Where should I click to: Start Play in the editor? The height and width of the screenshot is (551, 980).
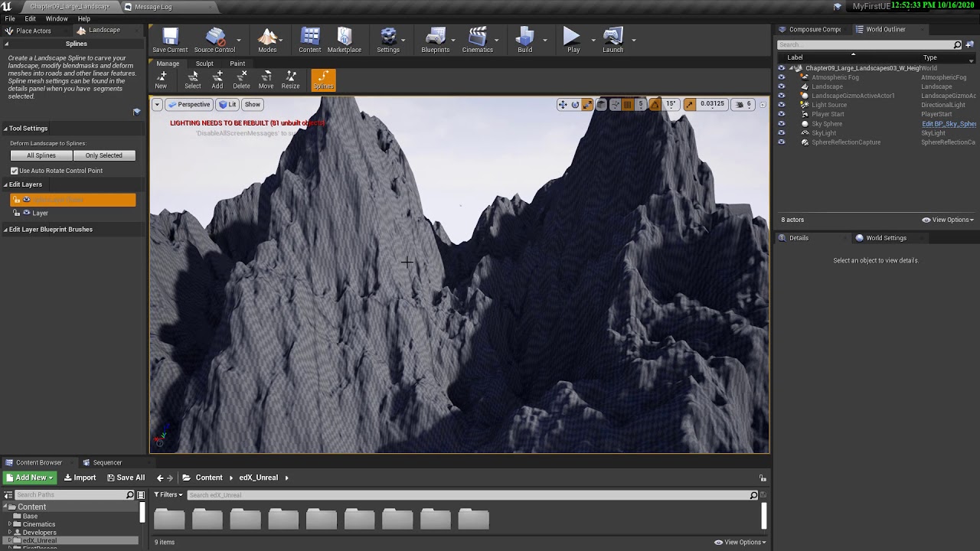click(573, 41)
